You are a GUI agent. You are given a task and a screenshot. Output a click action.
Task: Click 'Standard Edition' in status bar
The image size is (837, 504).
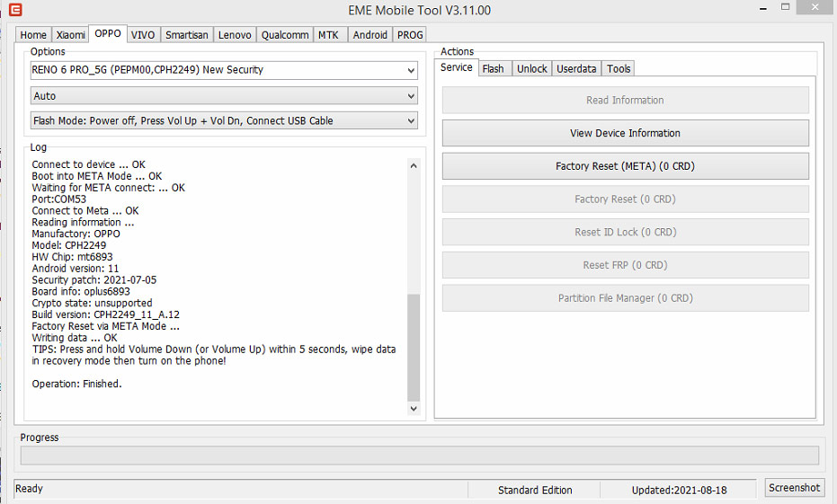(x=535, y=491)
